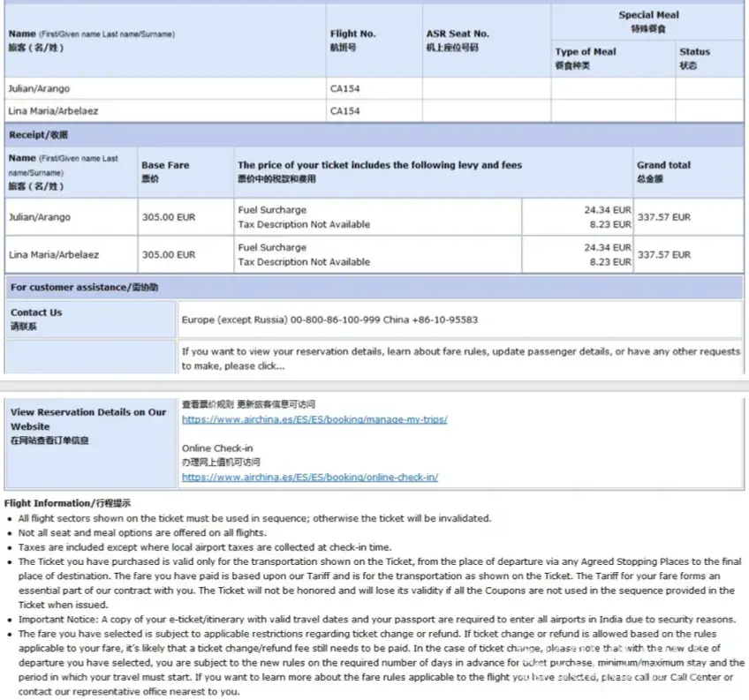Click Julian/Arango in the flight number table
The width and height of the screenshot is (749, 700).
click(39, 89)
